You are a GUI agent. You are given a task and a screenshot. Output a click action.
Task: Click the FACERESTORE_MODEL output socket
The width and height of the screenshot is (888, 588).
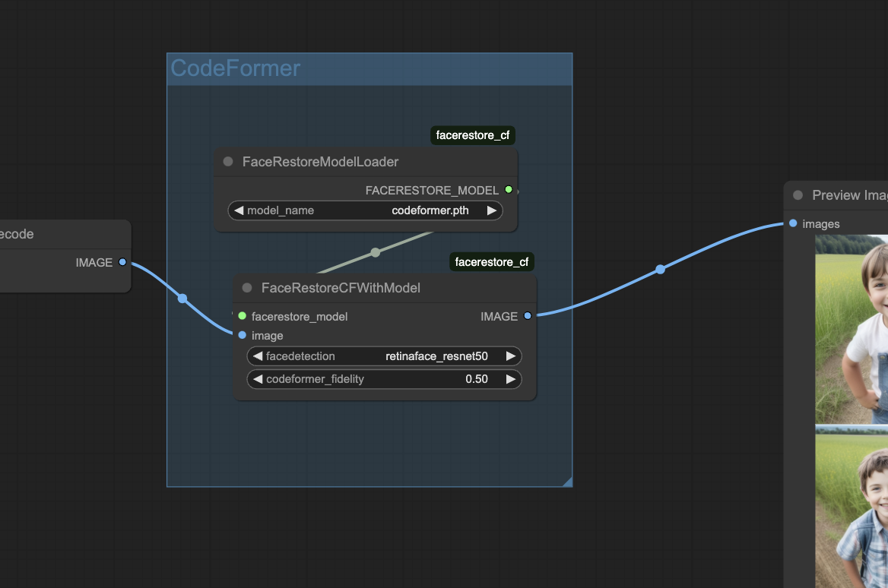509,190
